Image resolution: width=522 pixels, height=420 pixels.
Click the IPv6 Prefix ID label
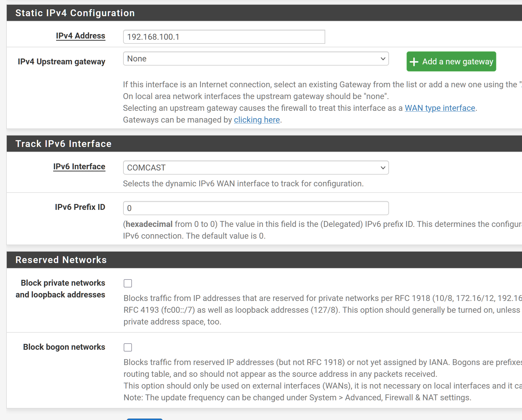pos(80,207)
